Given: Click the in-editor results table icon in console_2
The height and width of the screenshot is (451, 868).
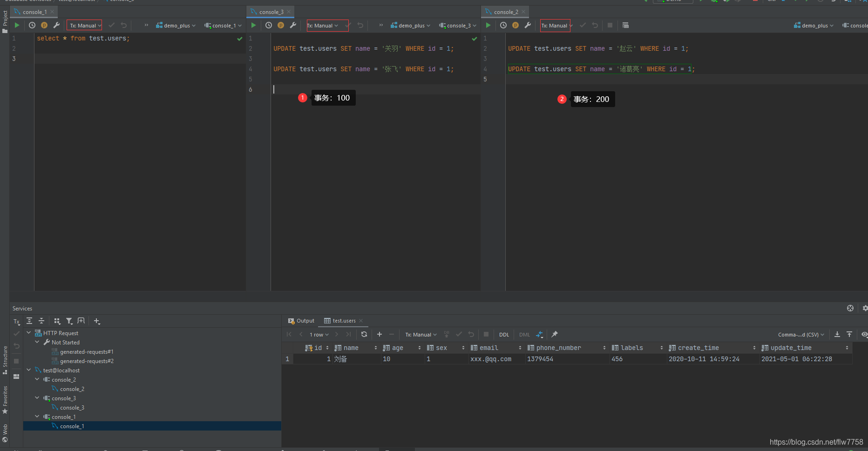Looking at the screenshot, I should tap(625, 25).
